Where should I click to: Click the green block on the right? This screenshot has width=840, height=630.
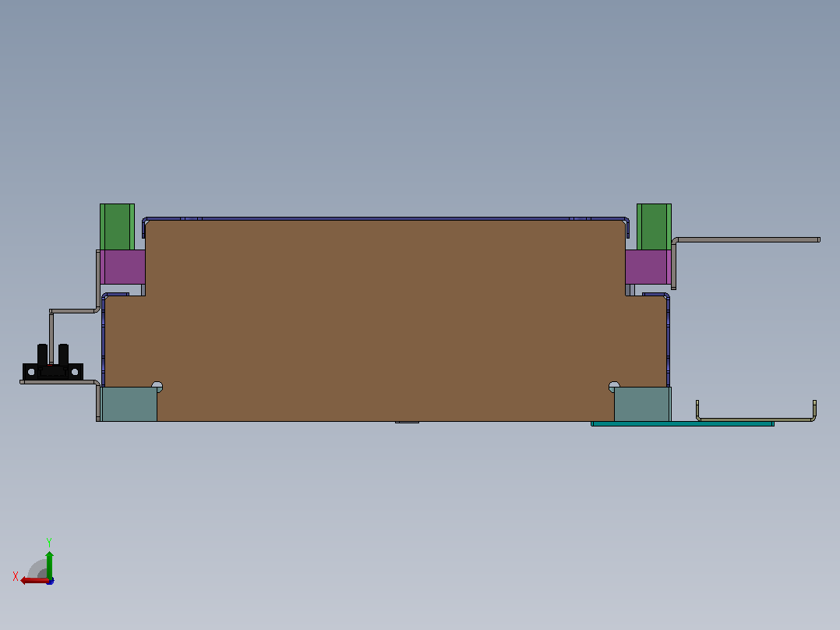click(654, 227)
